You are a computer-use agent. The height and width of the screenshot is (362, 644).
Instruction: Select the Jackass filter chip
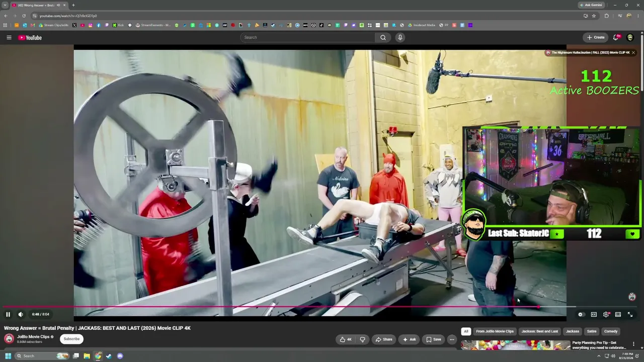pos(573,331)
